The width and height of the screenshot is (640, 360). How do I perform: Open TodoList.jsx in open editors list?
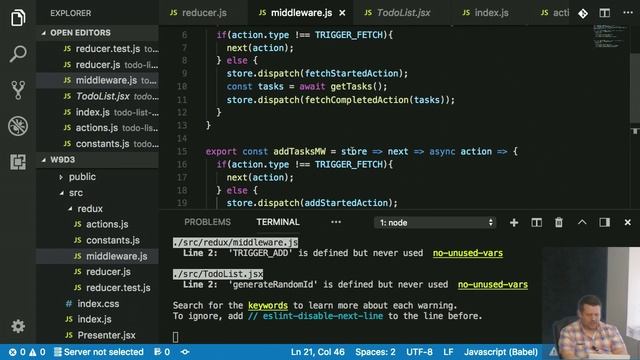pyautogui.click(x=97, y=96)
